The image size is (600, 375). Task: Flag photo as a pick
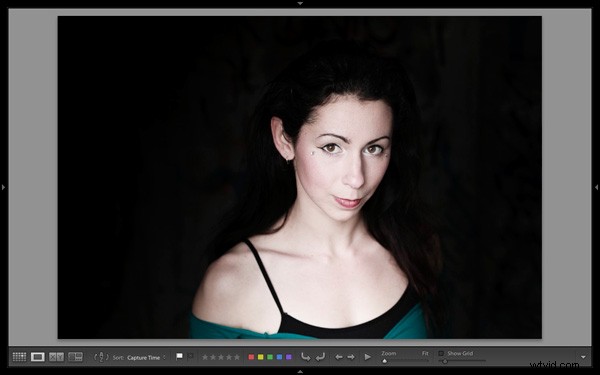pyautogui.click(x=179, y=356)
